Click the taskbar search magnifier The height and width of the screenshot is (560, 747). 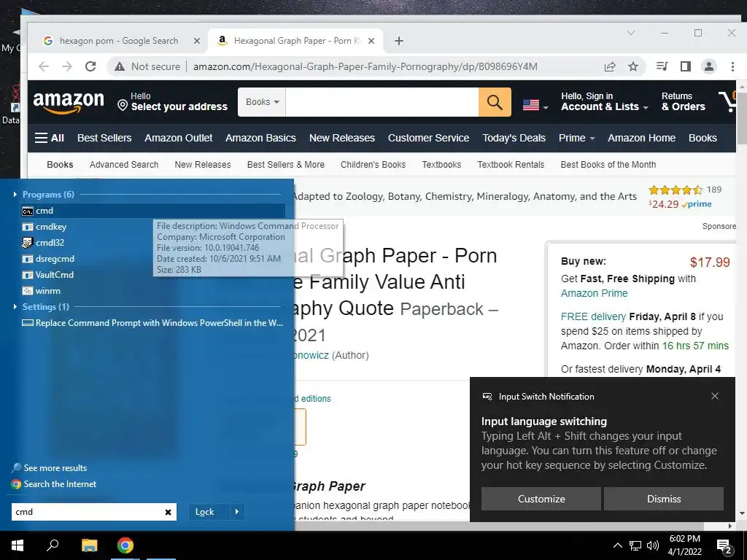click(x=53, y=545)
